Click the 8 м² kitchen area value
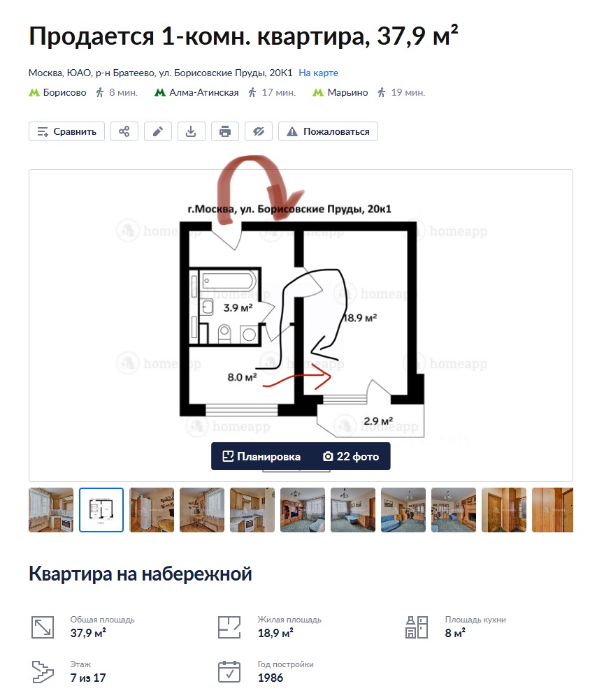 pos(455,633)
